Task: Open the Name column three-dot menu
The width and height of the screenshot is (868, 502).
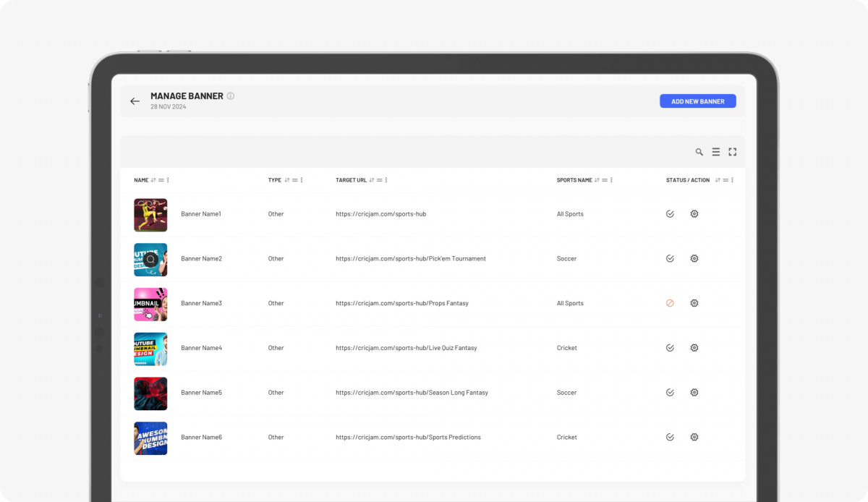Action: point(169,180)
